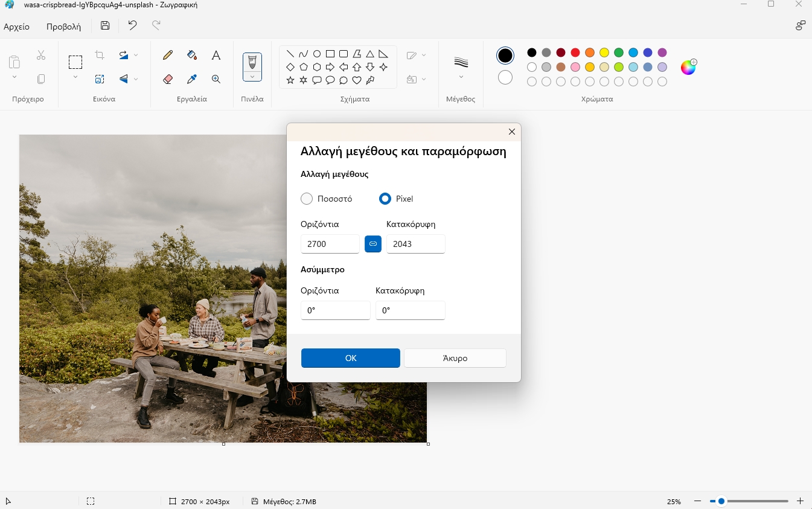Viewport: 812px width, 509px height.
Task: Select the Pixel radio button
Action: 385,199
